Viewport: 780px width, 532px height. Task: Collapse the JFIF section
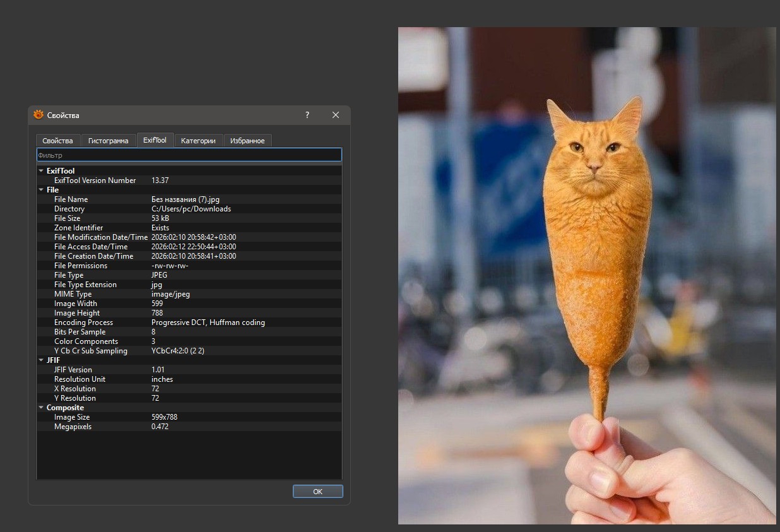pos(41,360)
